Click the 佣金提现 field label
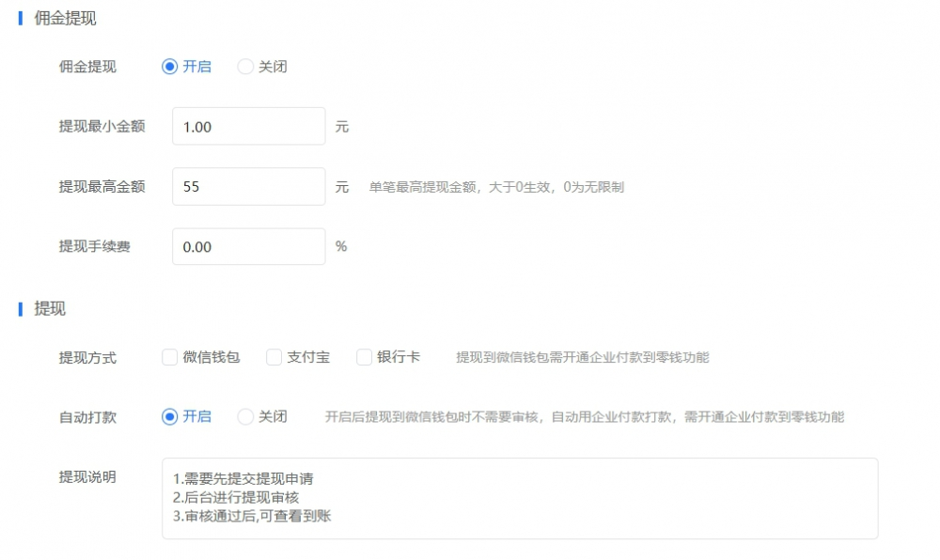Image resolution: width=940 pixels, height=560 pixels. point(86,67)
